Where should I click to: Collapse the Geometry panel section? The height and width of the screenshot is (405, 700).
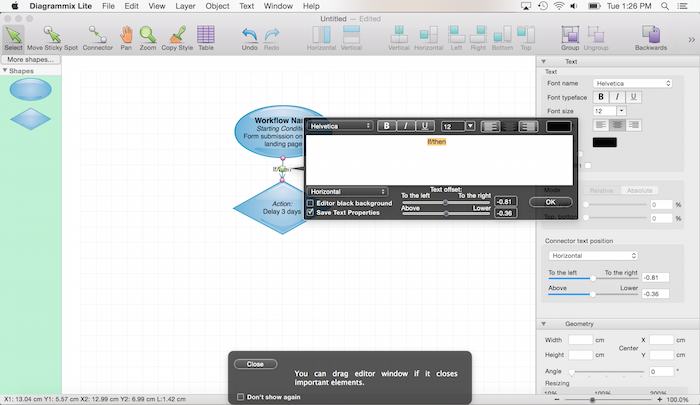(x=543, y=324)
